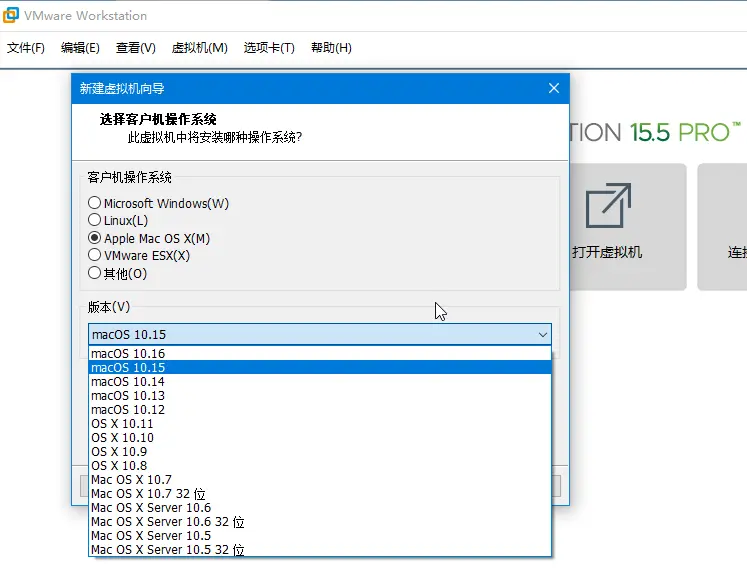Open the 帮助(H) menu

tap(331, 48)
